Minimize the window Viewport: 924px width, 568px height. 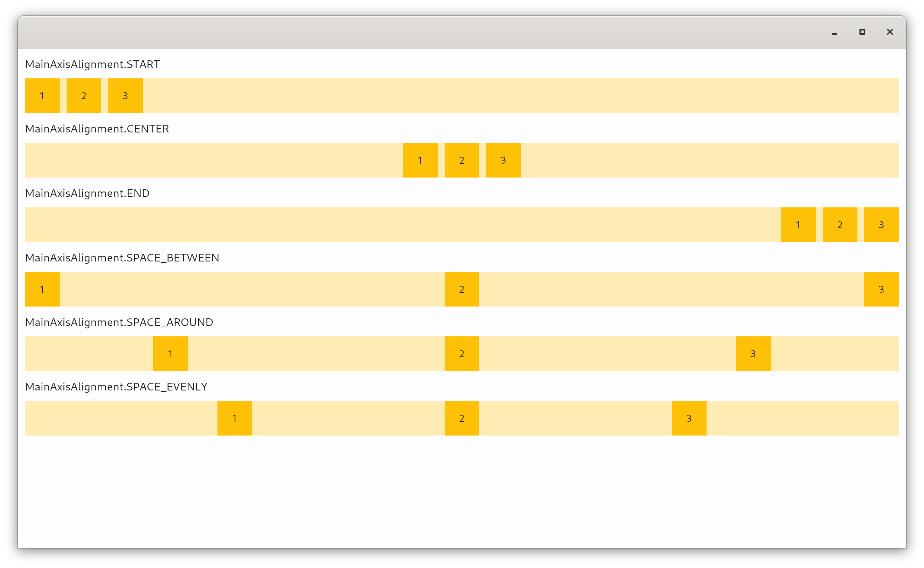pos(834,32)
